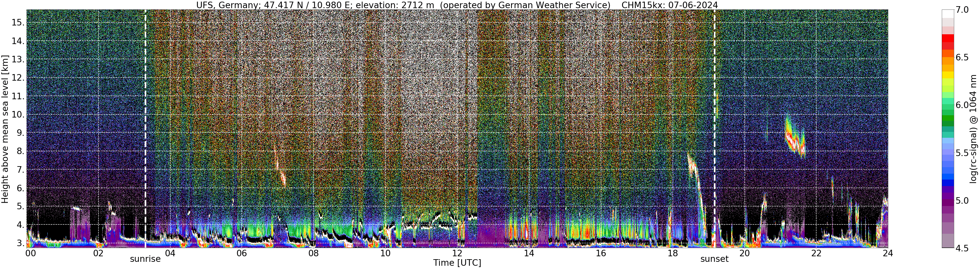Click the x-axis tick label 10
The height and width of the screenshot is (269, 980).
coord(385,253)
